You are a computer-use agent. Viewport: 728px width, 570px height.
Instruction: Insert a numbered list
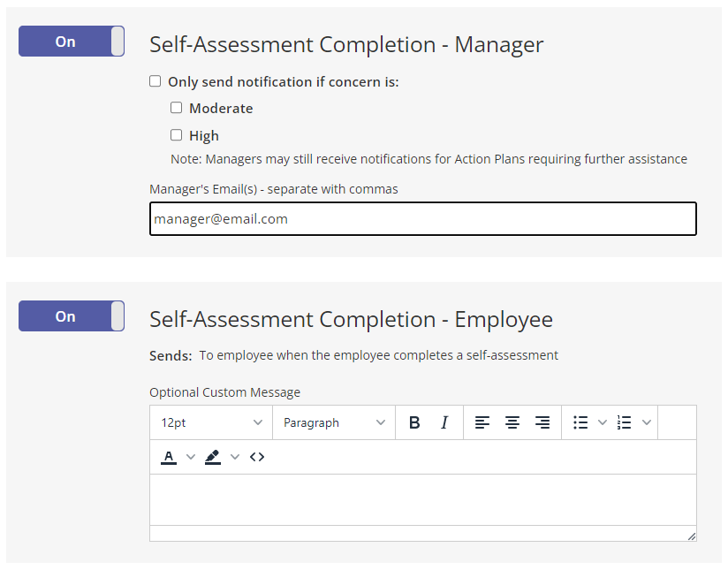[624, 422]
